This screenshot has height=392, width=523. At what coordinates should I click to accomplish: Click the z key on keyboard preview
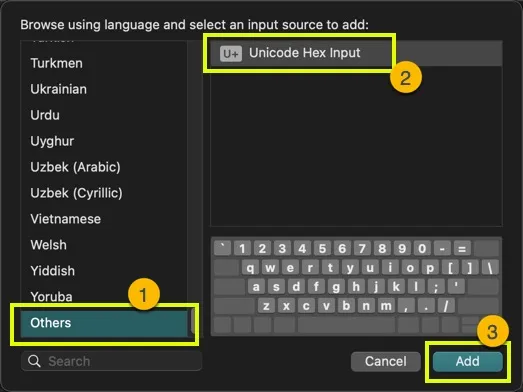pyautogui.click(x=266, y=306)
